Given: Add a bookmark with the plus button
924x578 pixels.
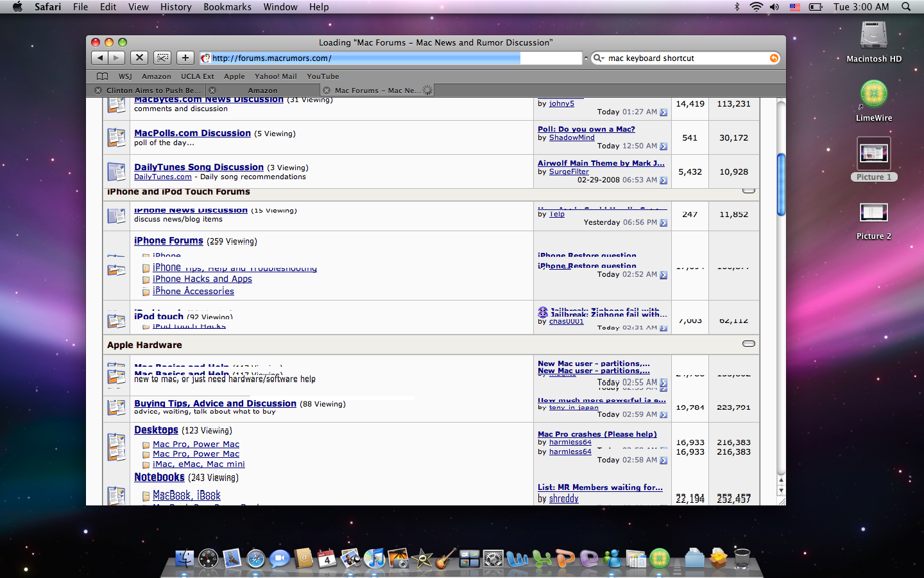Looking at the screenshot, I should [x=185, y=58].
